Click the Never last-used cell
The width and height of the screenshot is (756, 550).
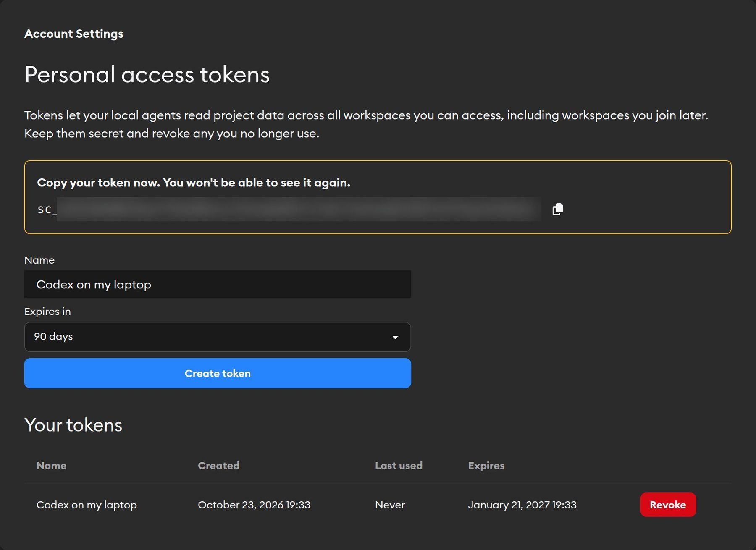point(390,505)
